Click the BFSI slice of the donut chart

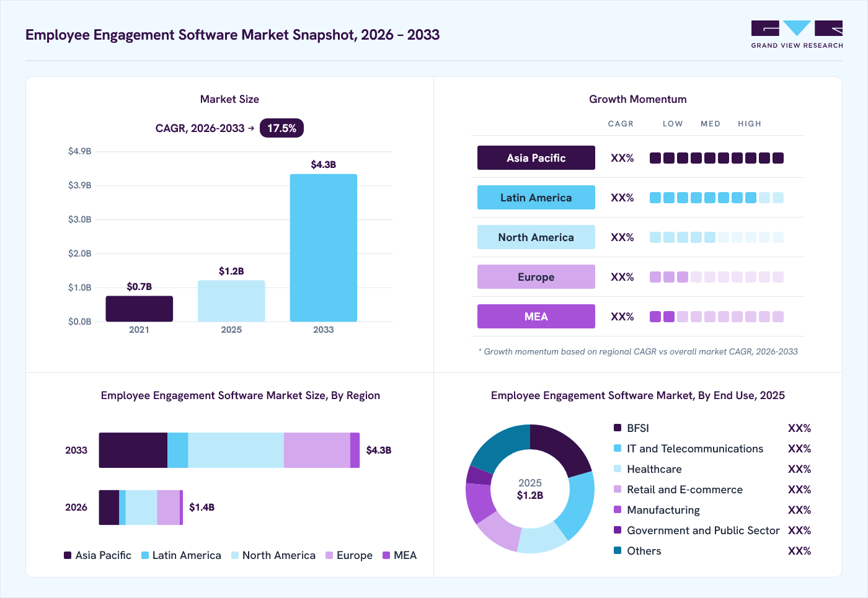(x=562, y=447)
